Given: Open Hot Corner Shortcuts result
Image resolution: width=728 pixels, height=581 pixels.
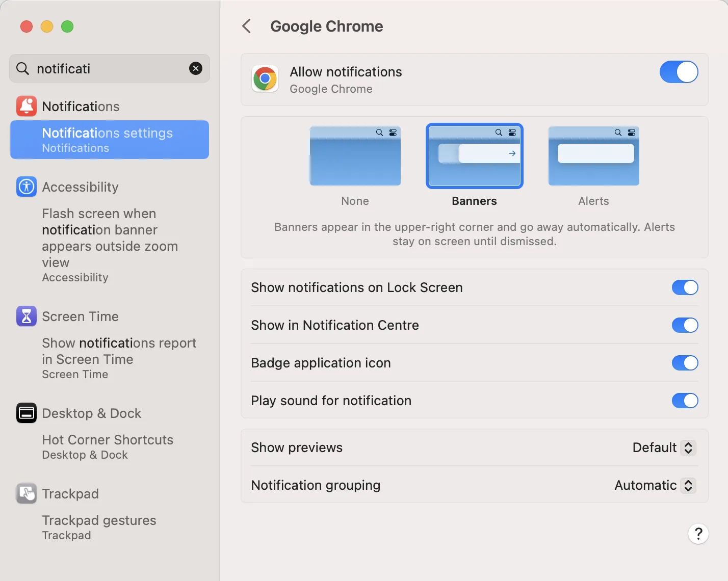Looking at the screenshot, I should (108, 446).
